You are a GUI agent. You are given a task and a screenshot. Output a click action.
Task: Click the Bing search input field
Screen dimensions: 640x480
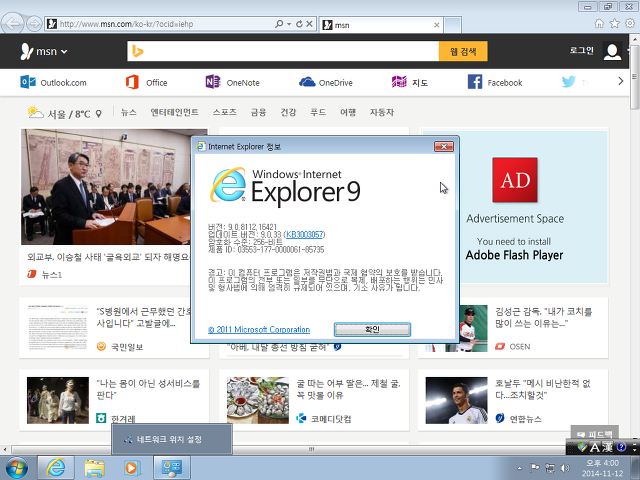291,51
